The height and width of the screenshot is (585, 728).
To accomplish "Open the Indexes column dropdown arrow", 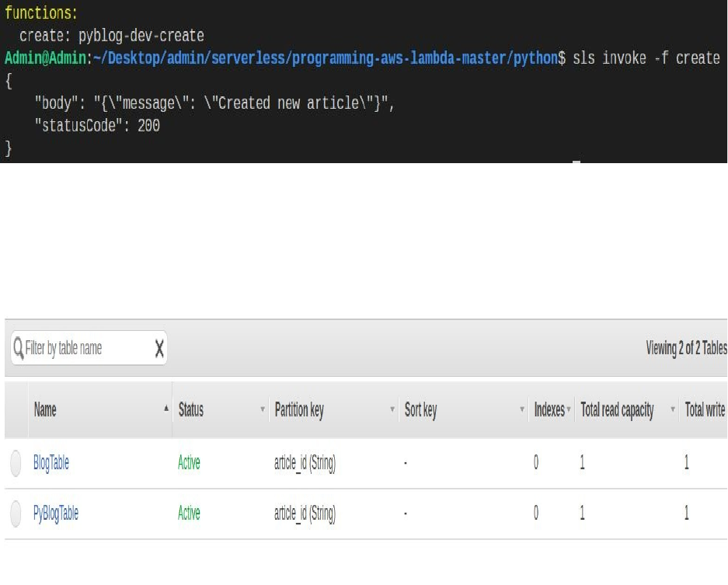I will coord(569,410).
